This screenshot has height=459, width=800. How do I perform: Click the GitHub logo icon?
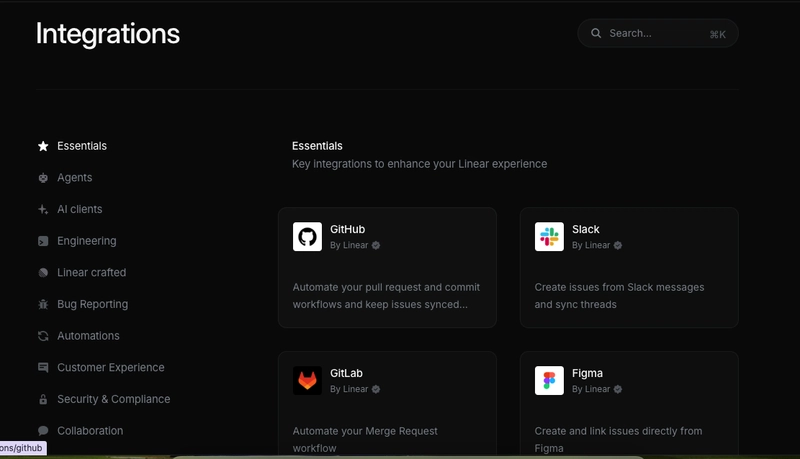coord(307,237)
